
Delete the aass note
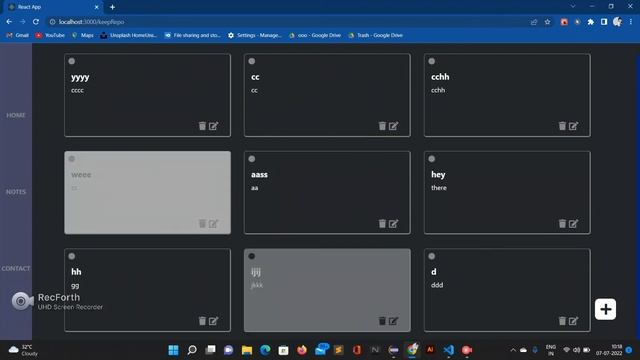coord(382,223)
